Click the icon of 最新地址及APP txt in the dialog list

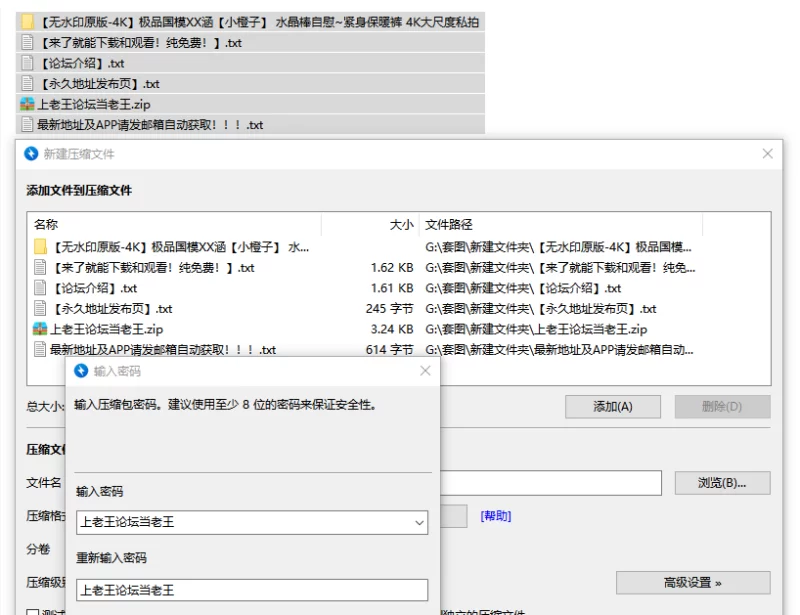coord(40,350)
